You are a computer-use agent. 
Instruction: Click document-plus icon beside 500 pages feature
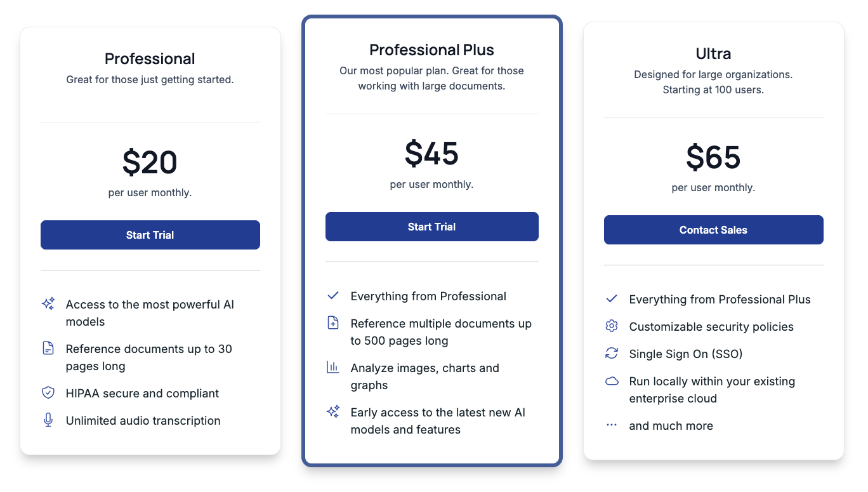tap(333, 323)
